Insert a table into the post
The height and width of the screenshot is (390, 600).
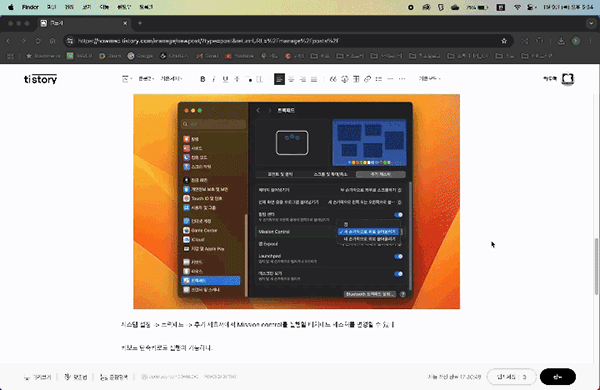(x=356, y=79)
